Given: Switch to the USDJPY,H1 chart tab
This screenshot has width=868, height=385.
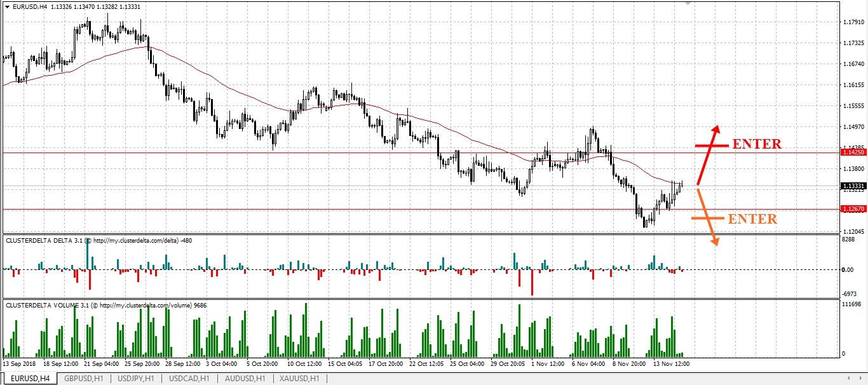Looking at the screenshot, I should 137,379.
